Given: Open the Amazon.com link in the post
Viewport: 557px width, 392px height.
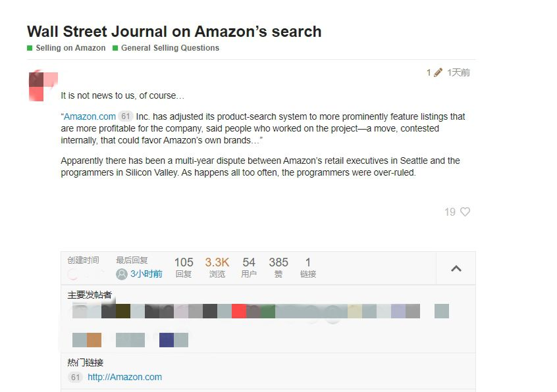Looking at the screenshot, I should pos(90,116).
